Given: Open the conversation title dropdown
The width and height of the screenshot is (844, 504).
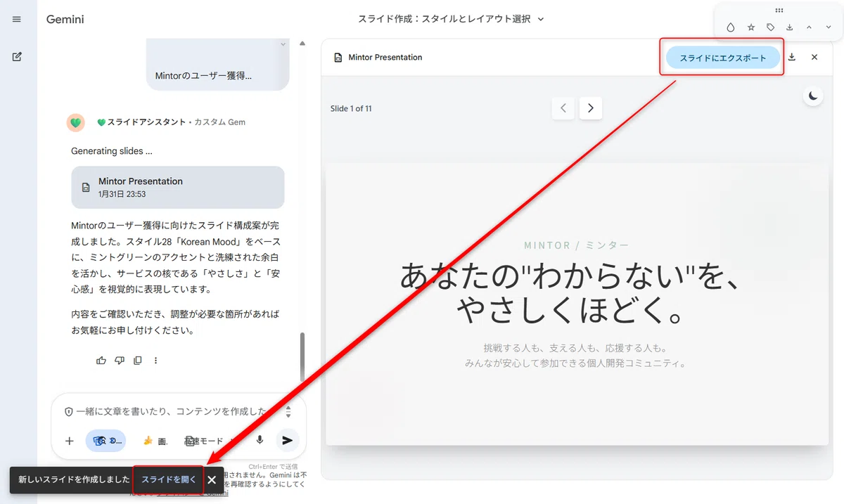Looking at the screenshot, I should coord(541,20).
